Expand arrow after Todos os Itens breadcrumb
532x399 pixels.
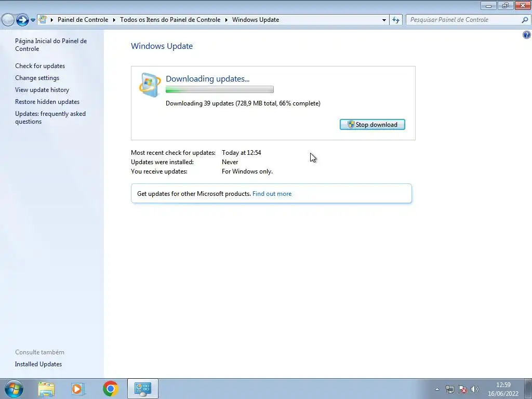pyautogui.click(x=227, y=20)
